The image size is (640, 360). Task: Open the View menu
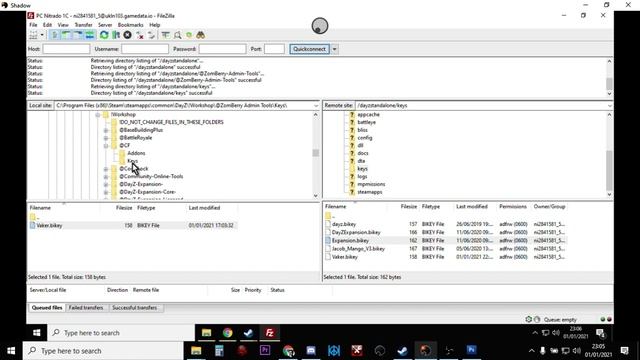pos(63,25)
